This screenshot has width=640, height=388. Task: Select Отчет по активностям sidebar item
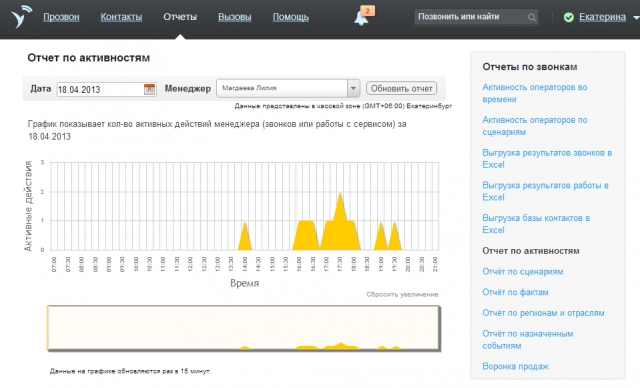click(531, 251)
